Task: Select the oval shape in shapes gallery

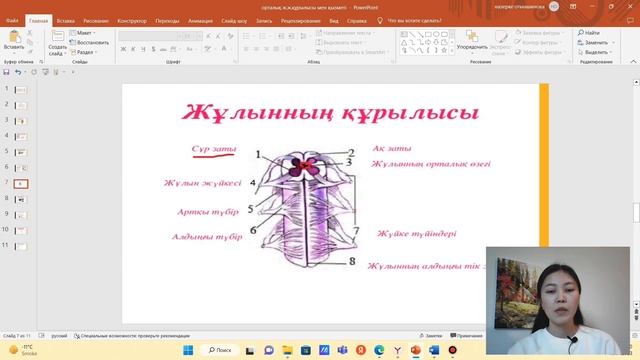Action: point(436,34)
